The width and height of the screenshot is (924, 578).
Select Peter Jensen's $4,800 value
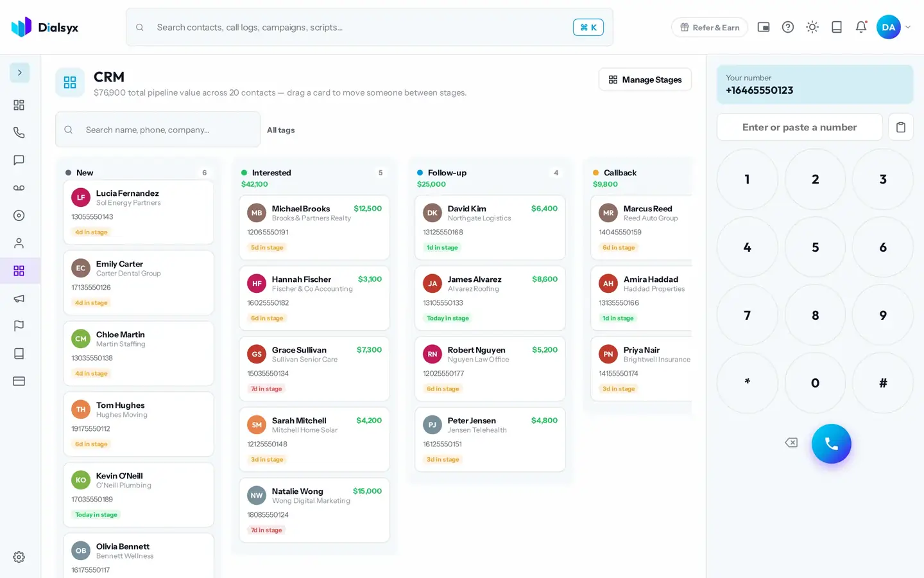coord(544,421)
